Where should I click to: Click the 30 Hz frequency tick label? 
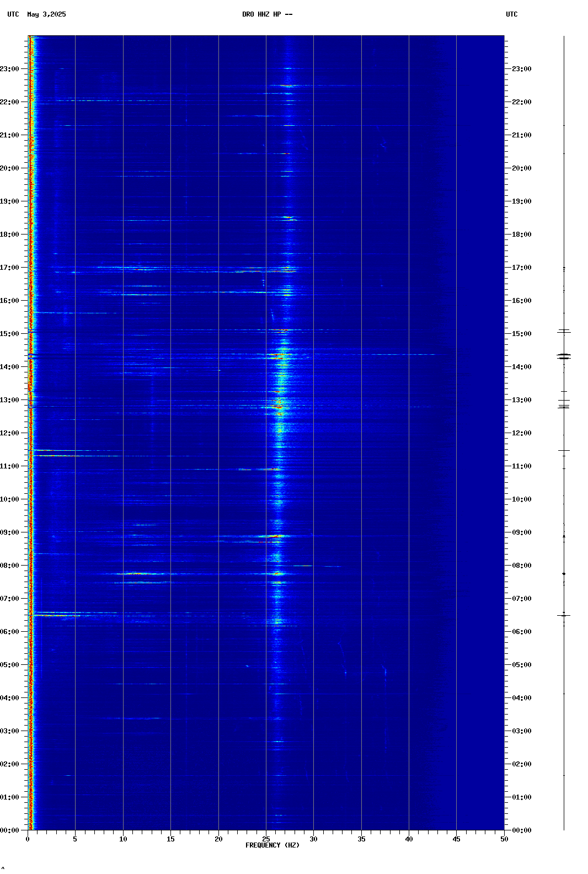pyautogui.click(x=313, y=839)
